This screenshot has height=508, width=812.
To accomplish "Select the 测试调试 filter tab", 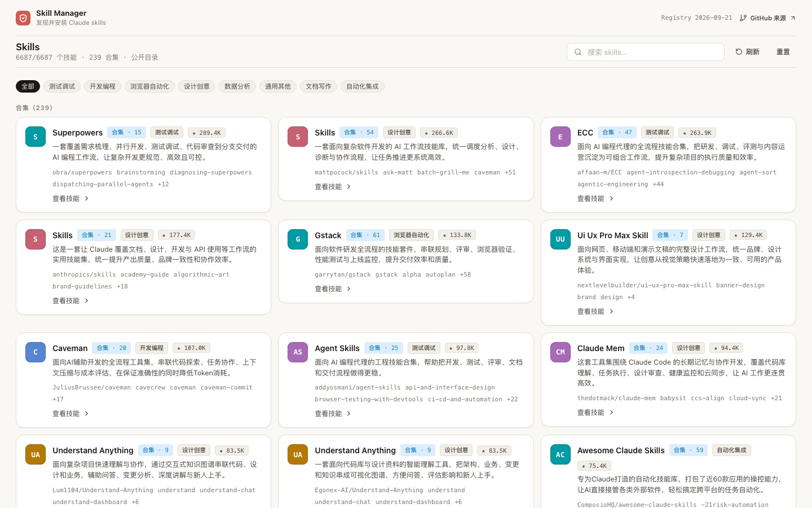I will (62, 86).
